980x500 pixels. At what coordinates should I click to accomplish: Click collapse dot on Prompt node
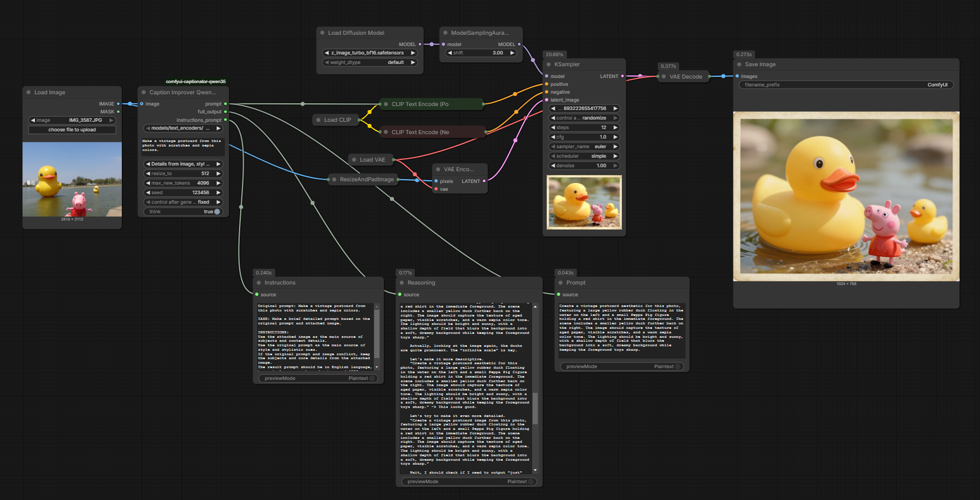(x=561, y=283)
